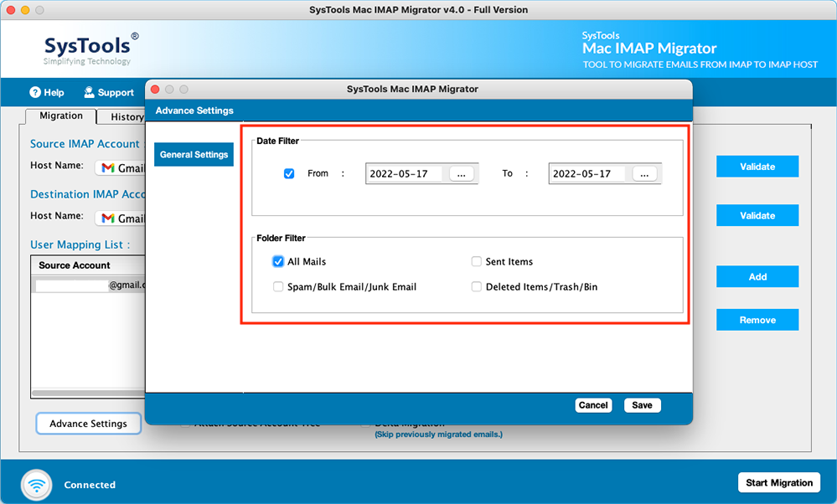This screenshot has height=504, width=837.
Task: Minimize the main window with the yellow button
Action: point(25,9)
